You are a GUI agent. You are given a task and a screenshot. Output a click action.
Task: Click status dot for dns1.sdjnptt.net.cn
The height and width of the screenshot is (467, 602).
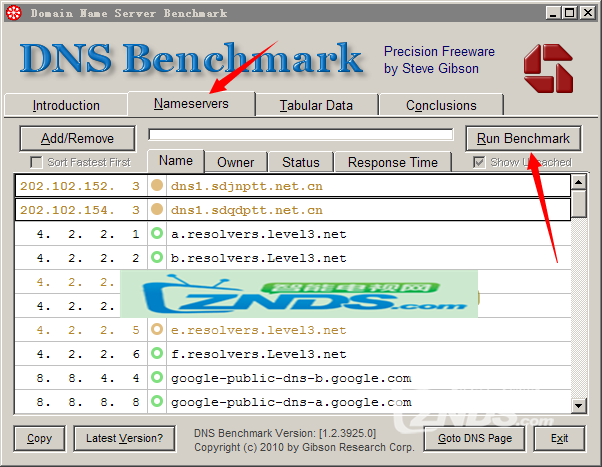[157, 186]
